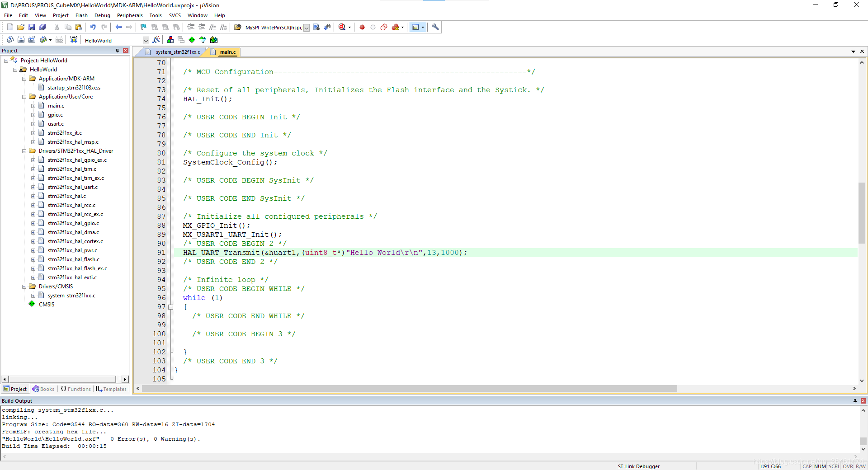
Task: Select Software Packs icon
Action: point(203,40)
